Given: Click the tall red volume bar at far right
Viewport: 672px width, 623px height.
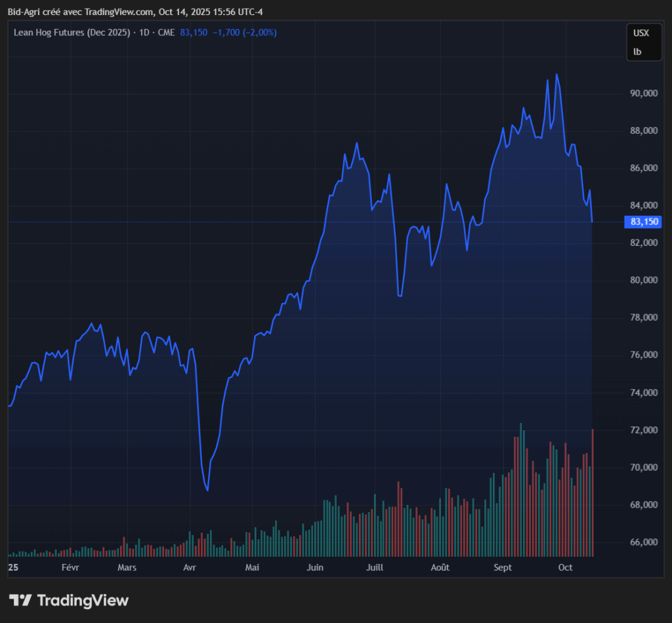Looking at the screenshot, I should (x=593, y=492).
